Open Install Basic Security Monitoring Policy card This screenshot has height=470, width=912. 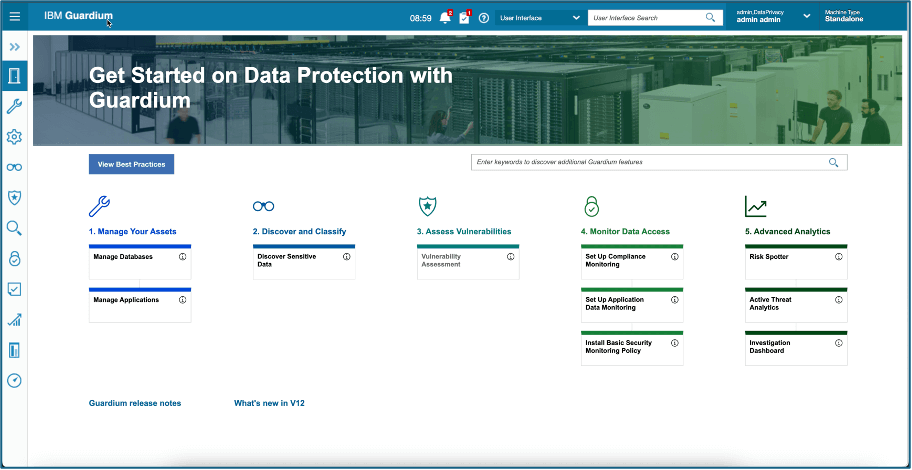[632, 348]
